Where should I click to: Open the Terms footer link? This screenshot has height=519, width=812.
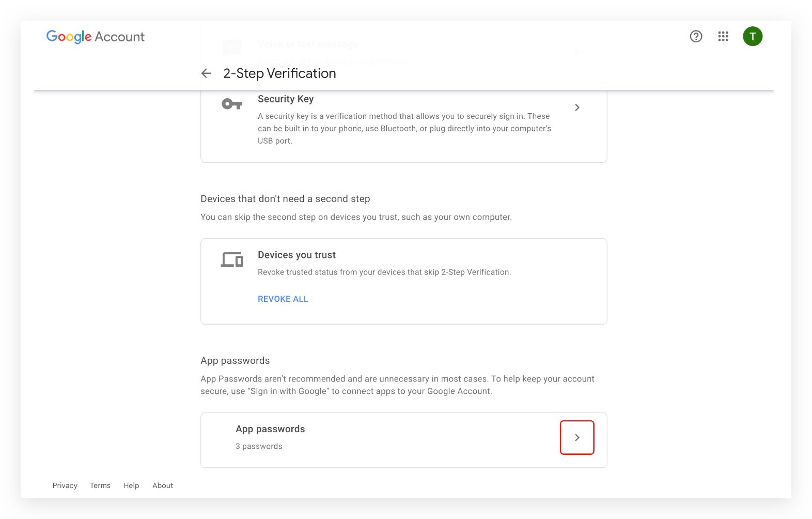pyautogui.click(x=100, y=485)
